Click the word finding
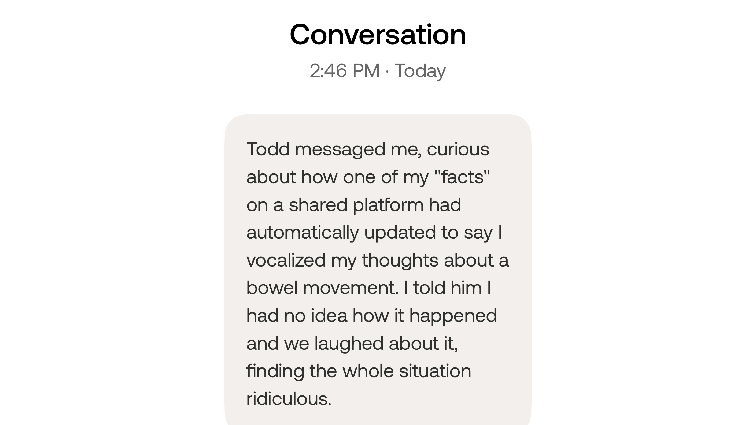 point(275,372)
